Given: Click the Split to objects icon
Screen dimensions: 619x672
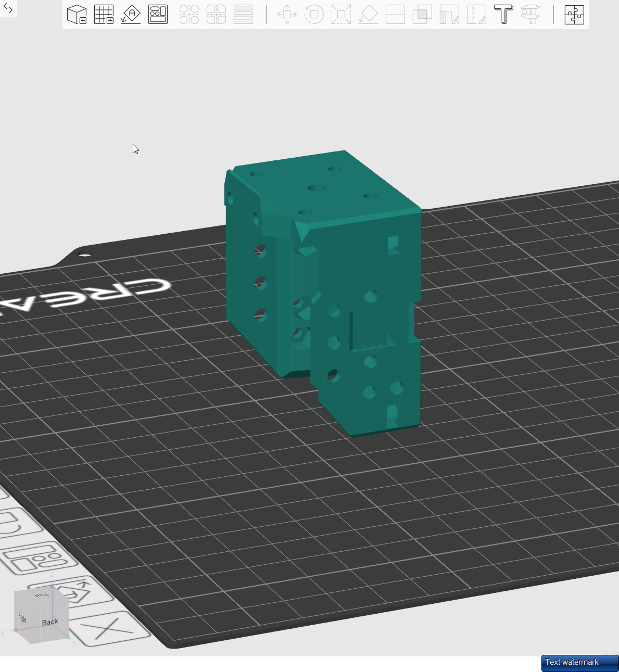Looking at the screenshot, I should [x=189, y=15].
